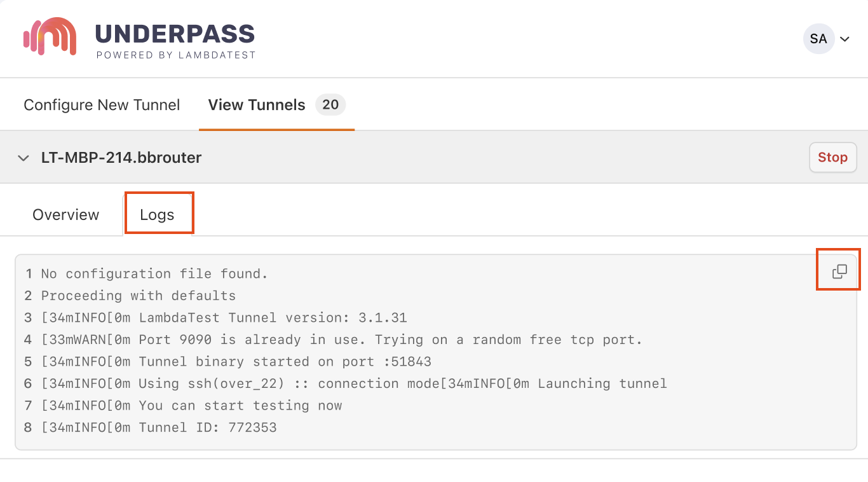This screenshot has height=482, width=868.
Task: Click the Tunnel binary started log line
Action: [x=236, y=362]
